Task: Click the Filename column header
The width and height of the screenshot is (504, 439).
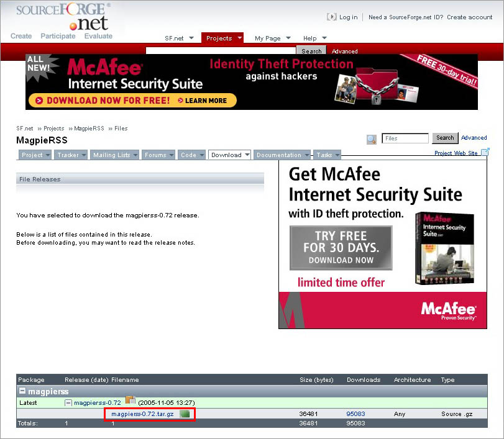Action: 125,379
